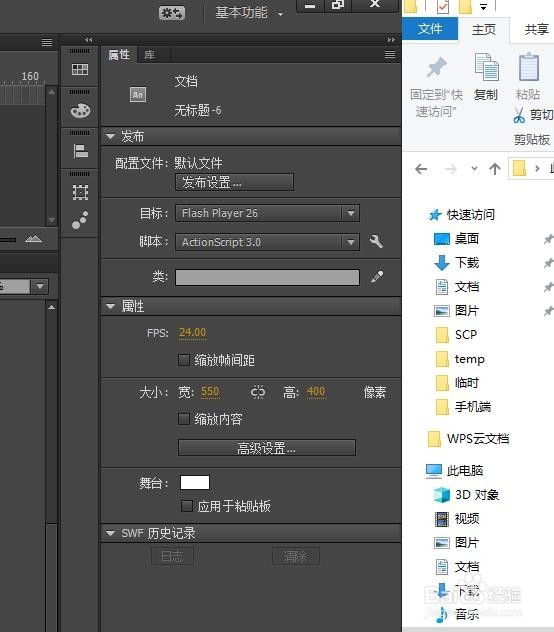This screenshot has width=554, height=632.
Task: Open the 文件 tab in Explorer
Action: pos(430,29)
